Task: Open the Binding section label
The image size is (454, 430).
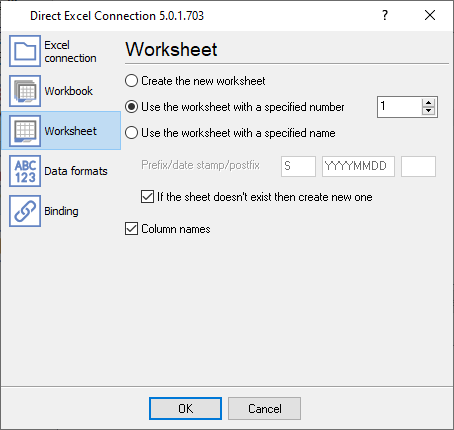Action: coord(61,211)
